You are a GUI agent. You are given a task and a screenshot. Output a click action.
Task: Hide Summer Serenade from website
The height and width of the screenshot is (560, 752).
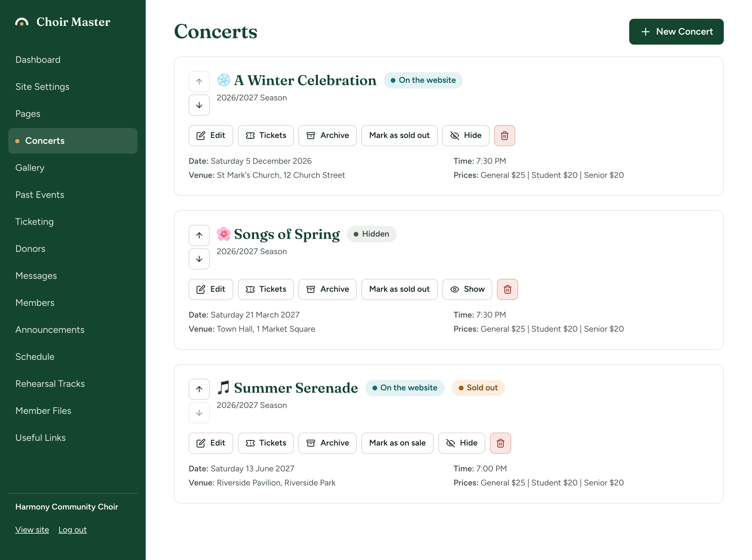462,443
